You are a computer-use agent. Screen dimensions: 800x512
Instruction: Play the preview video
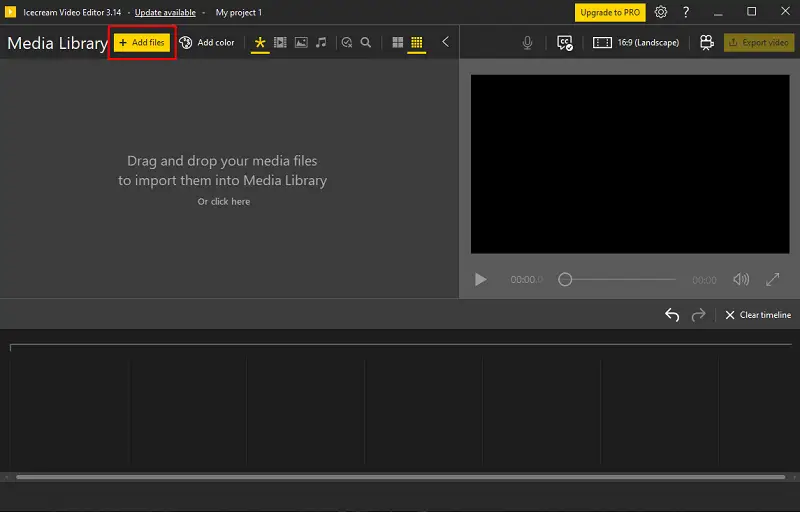[481, 279]
